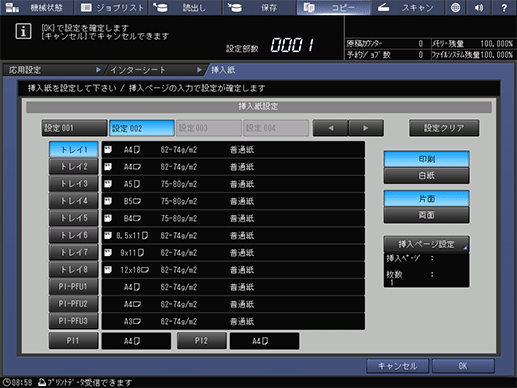
Task: Select トレイ5 as insert paper tray
Action: point(74,218)
